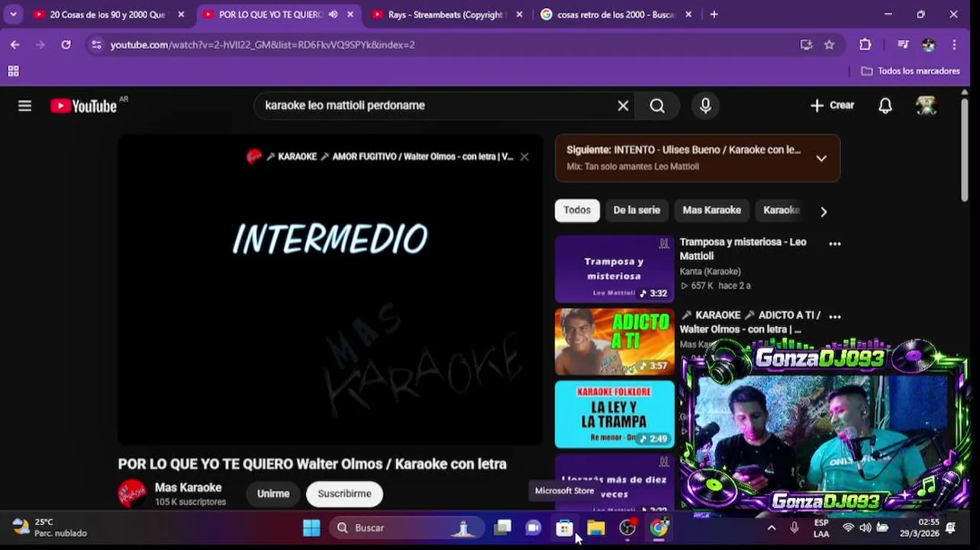Image resolution: width=980 pixels, height=550 pixels.
Task: Open the ADICTO A TI video thumbnail
Action: coord(614,341)
